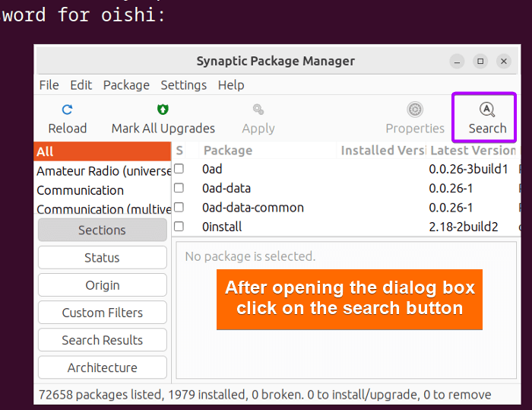This screenshot has width=532, height=410.
Task: Select the 0ad package name
Action: click(212, 169)
